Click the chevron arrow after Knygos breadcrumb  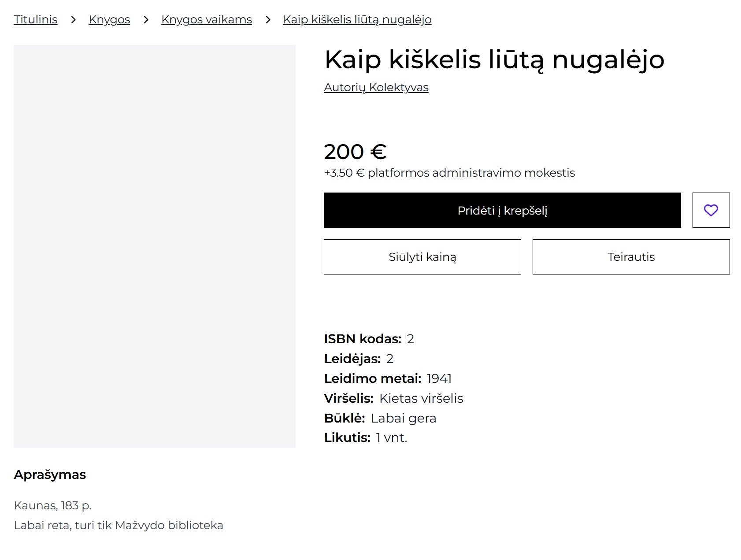tap(146, 20)
